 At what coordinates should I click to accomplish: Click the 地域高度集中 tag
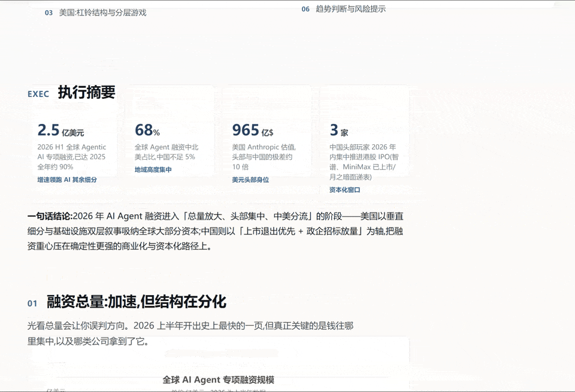point(153,169)
